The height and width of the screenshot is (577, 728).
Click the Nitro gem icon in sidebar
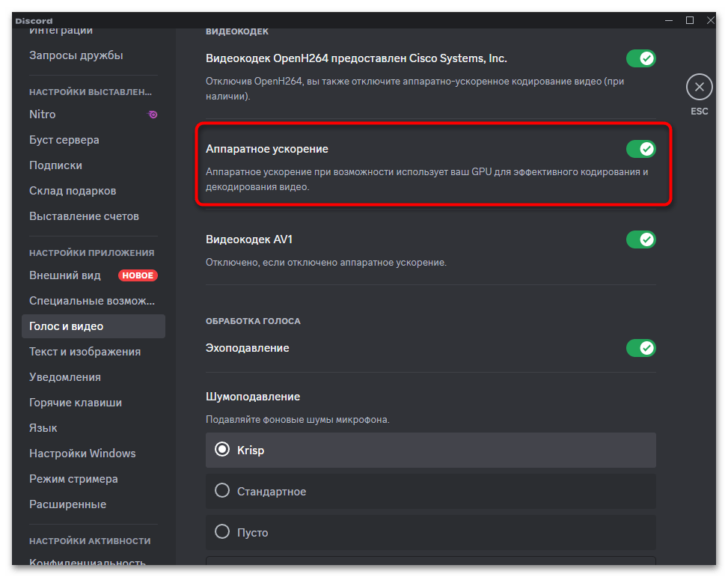153,114
